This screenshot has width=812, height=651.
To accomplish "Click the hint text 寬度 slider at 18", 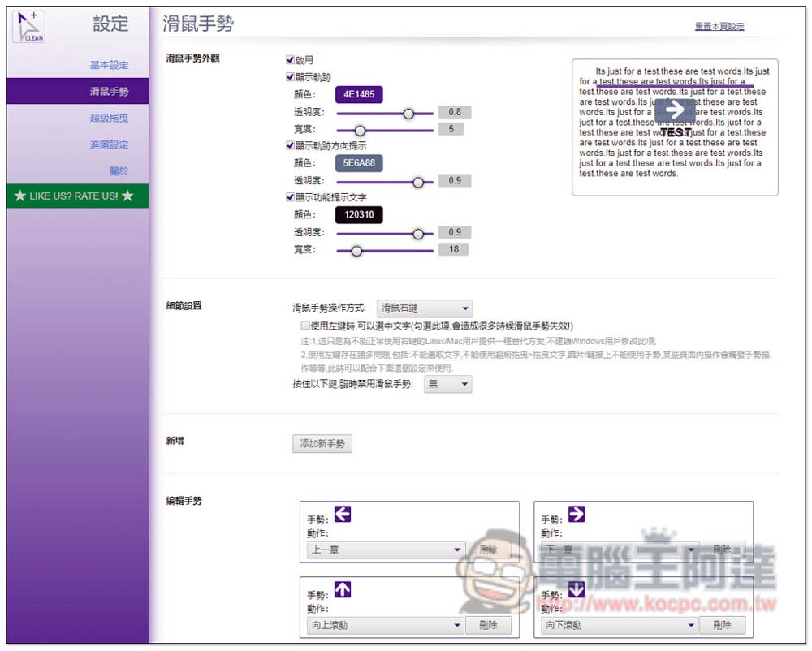I will (356, 252).
